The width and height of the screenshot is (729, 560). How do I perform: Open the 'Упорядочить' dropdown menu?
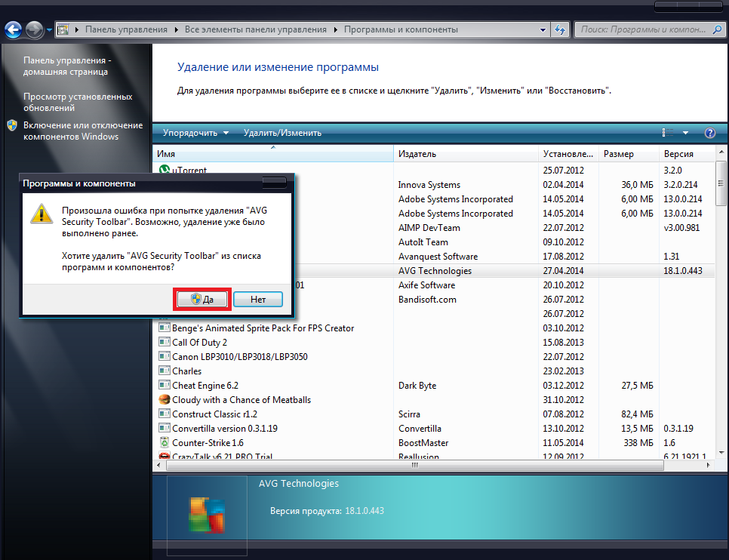195,133
